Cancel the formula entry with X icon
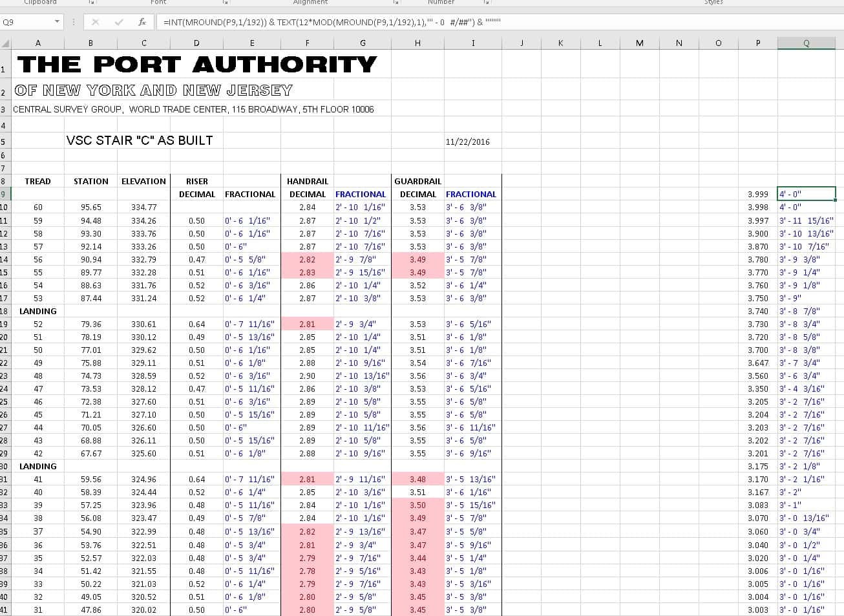The height and width of the screenshot is (616, 844). pos(96,22)
